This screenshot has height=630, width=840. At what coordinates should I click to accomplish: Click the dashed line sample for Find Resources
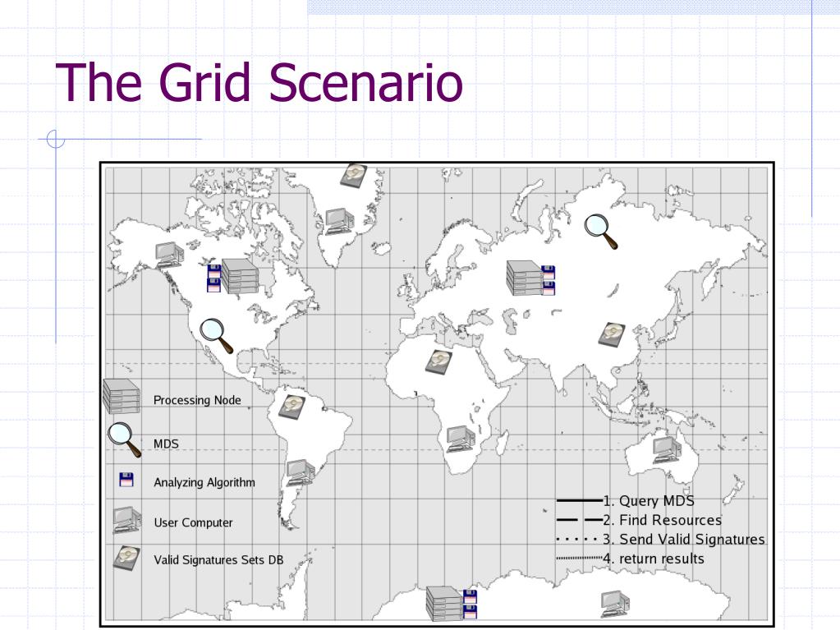580,520
